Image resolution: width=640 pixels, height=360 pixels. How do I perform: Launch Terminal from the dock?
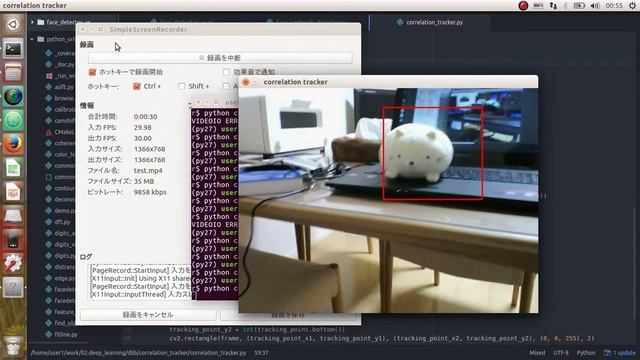coord(13,49)
